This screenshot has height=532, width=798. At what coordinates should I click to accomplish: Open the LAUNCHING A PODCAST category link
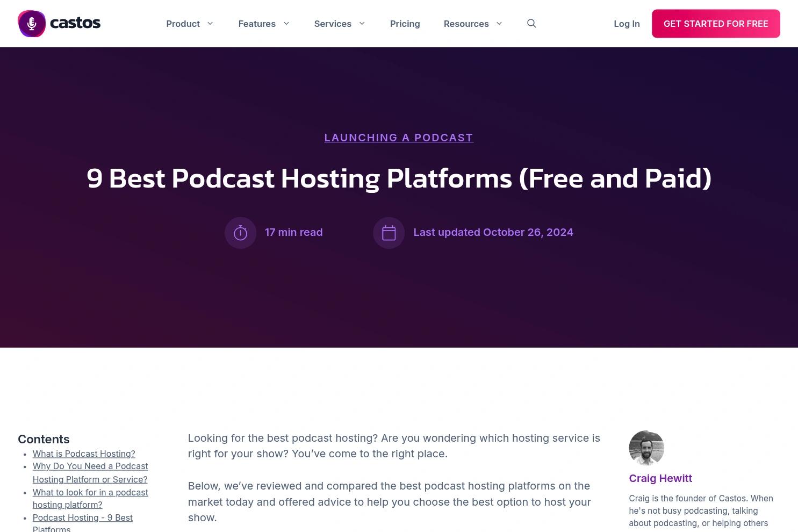399,138
